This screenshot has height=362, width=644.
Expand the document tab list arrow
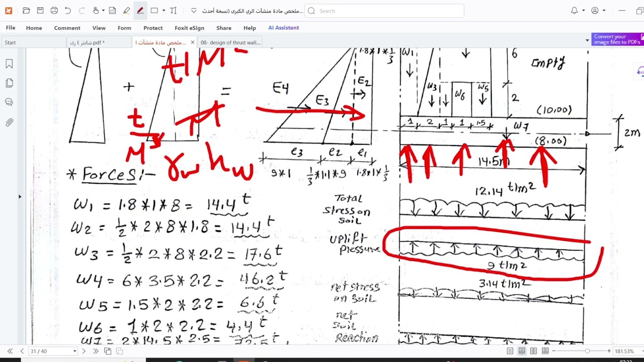(587, 40)
